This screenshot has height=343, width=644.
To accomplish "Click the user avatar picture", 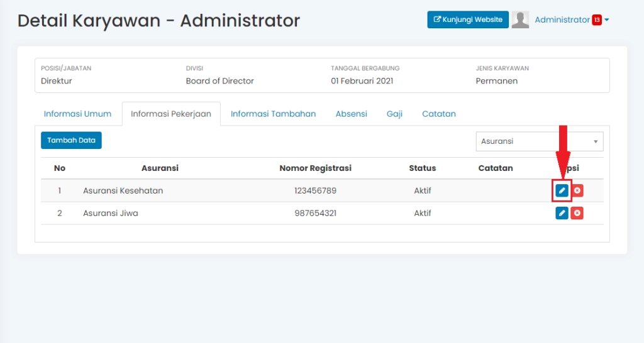I will [x=520, y=19].
